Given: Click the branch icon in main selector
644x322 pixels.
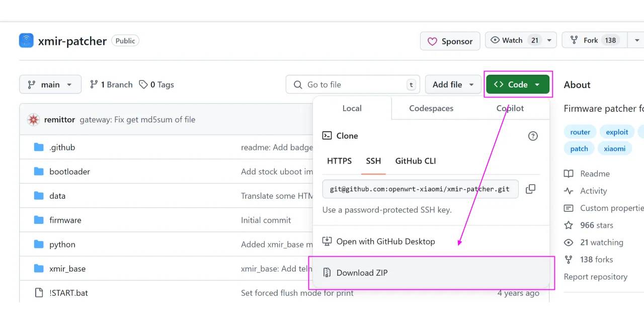Looking at the screenshot, I should point(32,85).
